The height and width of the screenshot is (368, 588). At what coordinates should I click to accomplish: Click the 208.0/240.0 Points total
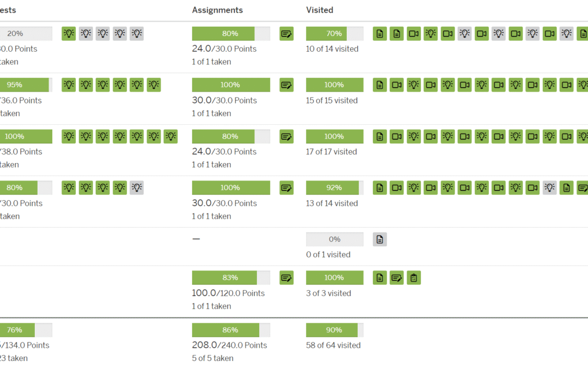point(229,345)
